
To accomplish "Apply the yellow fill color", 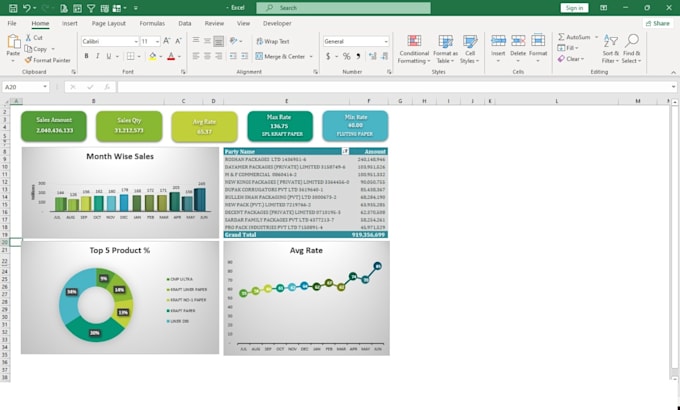I will [x=152, y=56].
